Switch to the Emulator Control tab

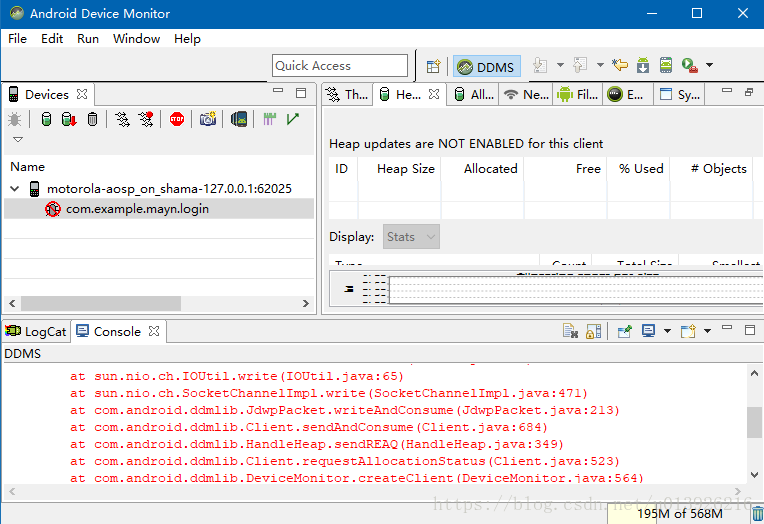click(x=627, y=94)
